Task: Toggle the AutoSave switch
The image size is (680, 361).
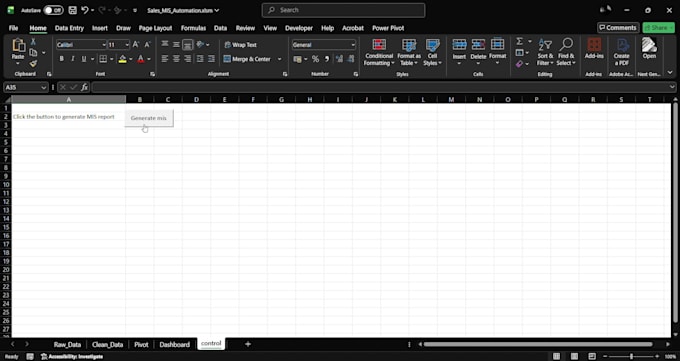Action: 53,10
